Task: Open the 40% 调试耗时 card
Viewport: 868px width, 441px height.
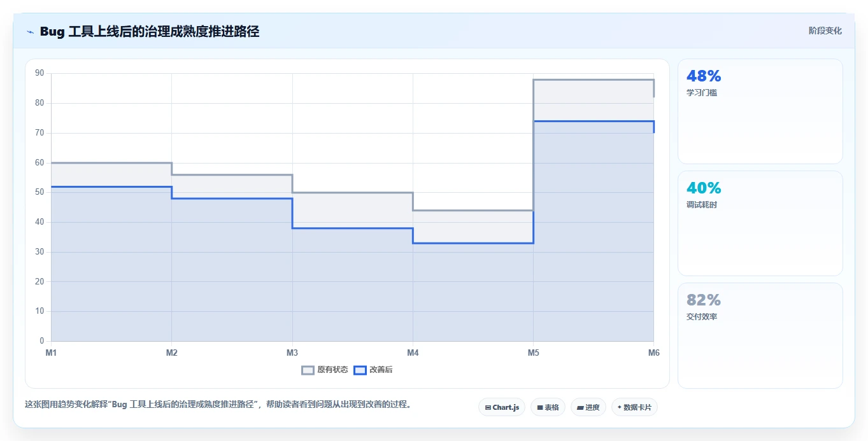Action: click(760, 223)
